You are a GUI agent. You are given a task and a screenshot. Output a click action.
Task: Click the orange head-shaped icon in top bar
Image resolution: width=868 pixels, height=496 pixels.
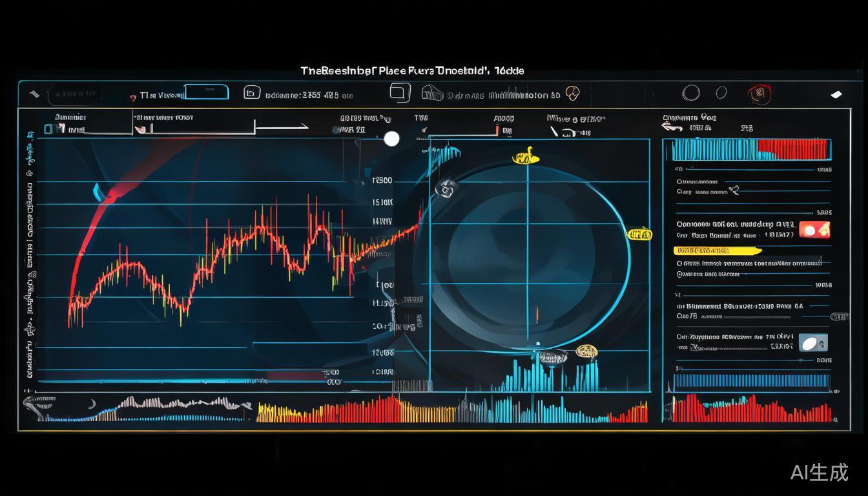pyautogui.click(x=572, y=94)
